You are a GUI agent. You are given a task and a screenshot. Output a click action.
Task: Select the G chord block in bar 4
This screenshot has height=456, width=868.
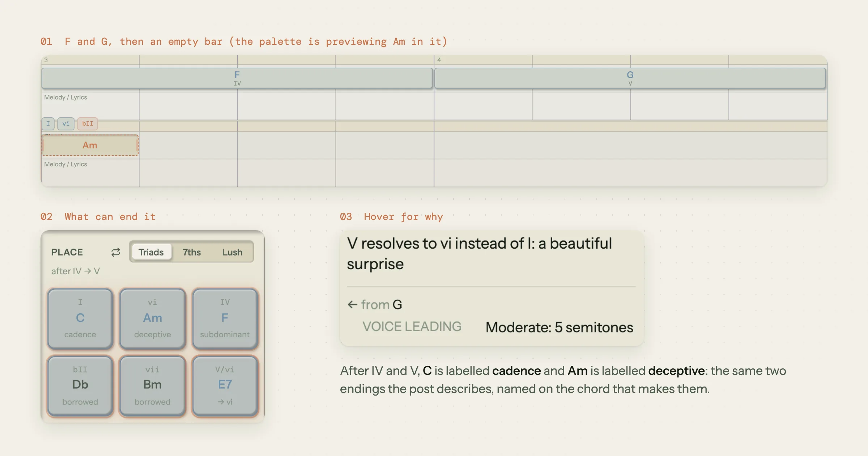630,78
